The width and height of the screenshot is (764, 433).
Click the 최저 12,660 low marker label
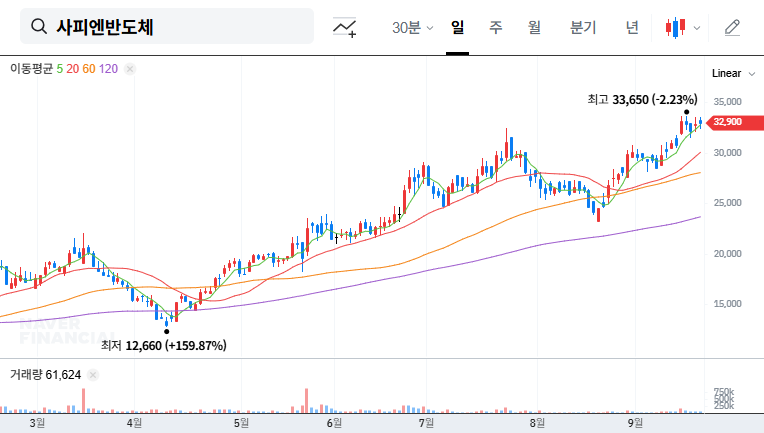click(163, 345)
